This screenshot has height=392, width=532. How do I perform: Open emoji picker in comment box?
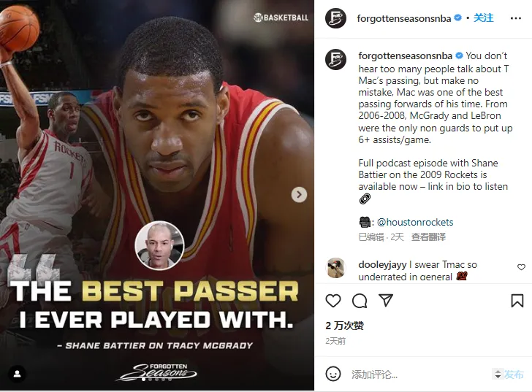click(332, 374)
